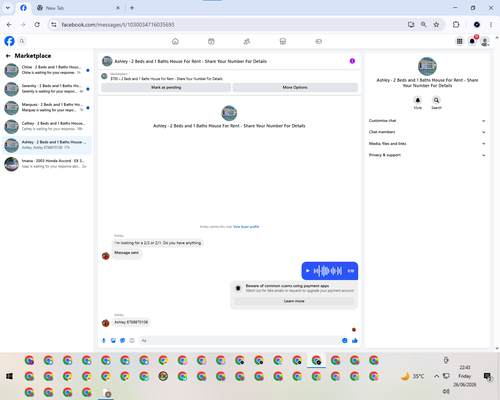
Task: Expand Media, files and links section
Action: click(x=427, y=144)
